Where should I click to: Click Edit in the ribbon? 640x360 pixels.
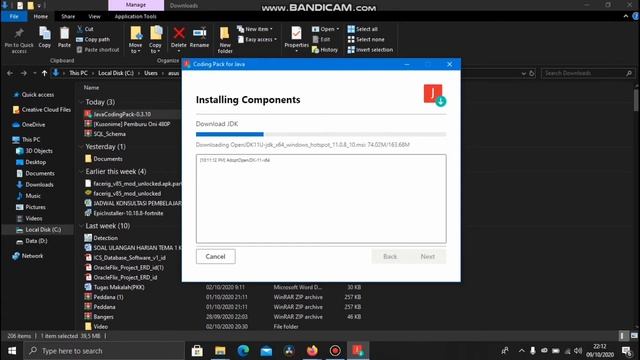click(321, 40)
